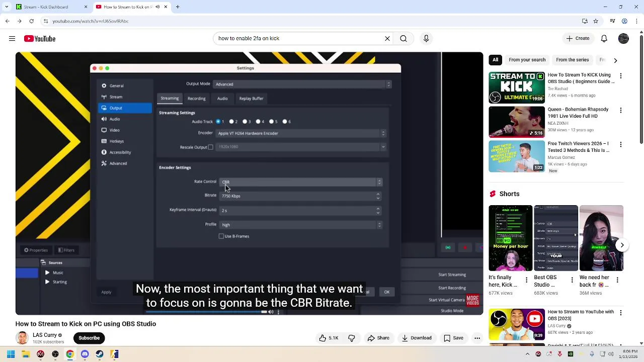Share the video
644x362 pixels.
pos(378,338)
